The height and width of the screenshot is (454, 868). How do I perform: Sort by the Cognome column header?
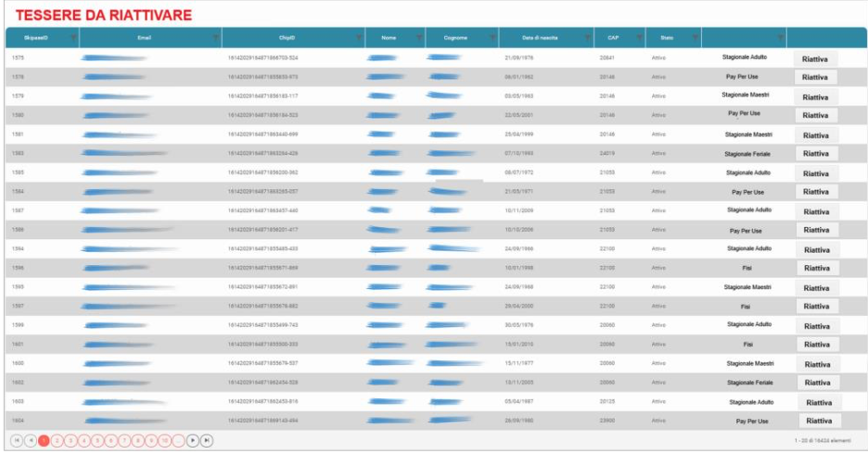tap(455, 38)
